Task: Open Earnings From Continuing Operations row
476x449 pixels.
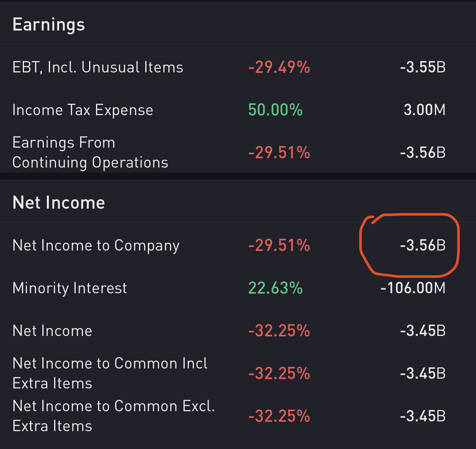Action: 238,152
